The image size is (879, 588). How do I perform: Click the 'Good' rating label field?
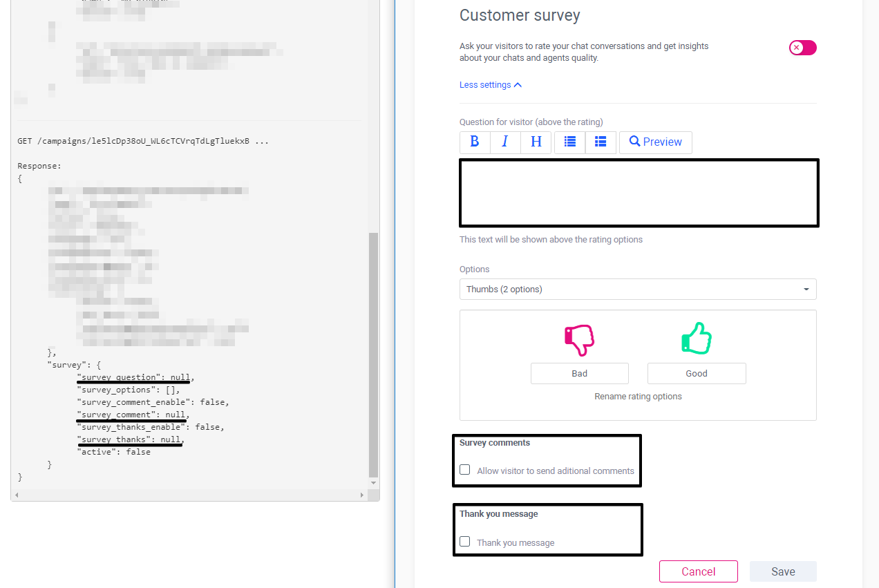[x=696, y=373]
